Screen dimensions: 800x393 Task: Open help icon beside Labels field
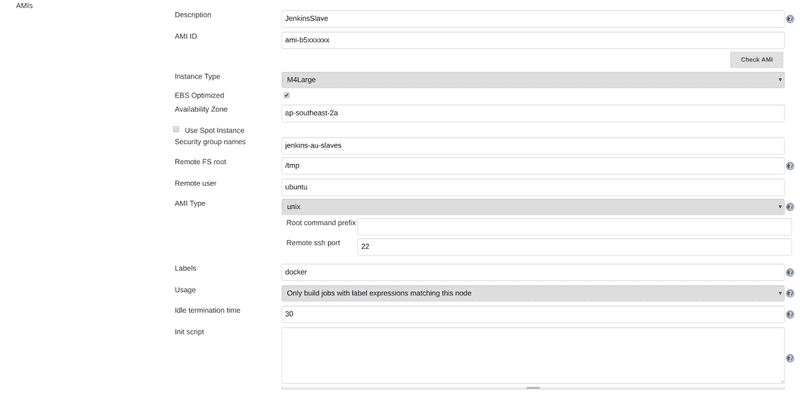(x=790, y=273)
